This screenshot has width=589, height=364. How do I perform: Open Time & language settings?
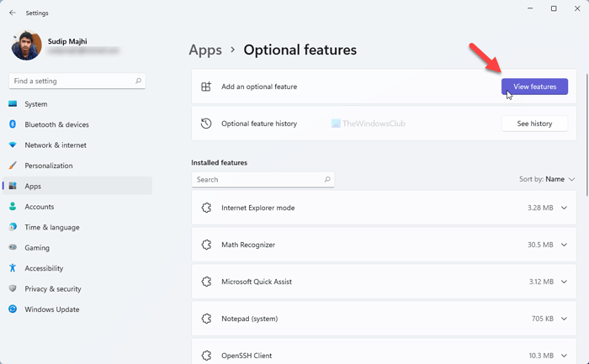tap(77, 228)
